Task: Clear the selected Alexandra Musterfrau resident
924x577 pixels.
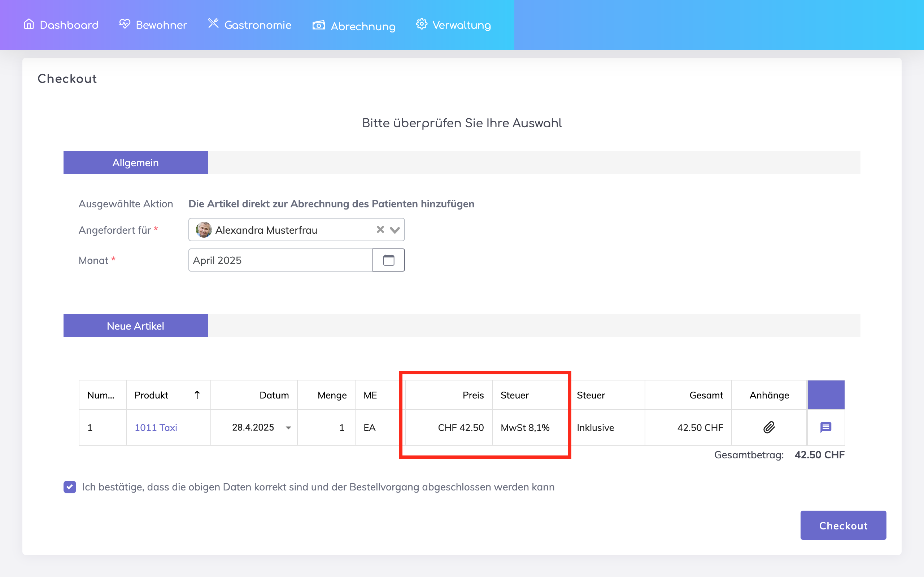Action: [x=380, y=229]
